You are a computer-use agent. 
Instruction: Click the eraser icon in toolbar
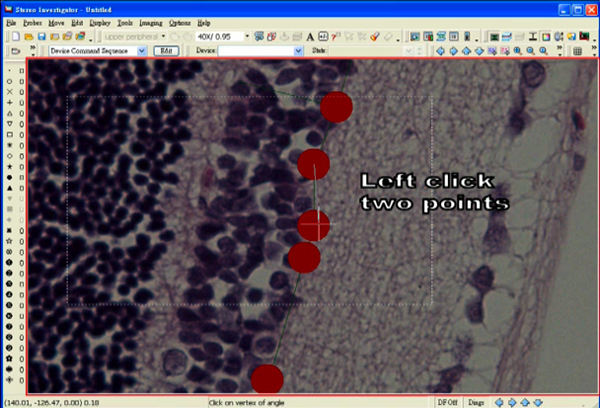[389, 36]
